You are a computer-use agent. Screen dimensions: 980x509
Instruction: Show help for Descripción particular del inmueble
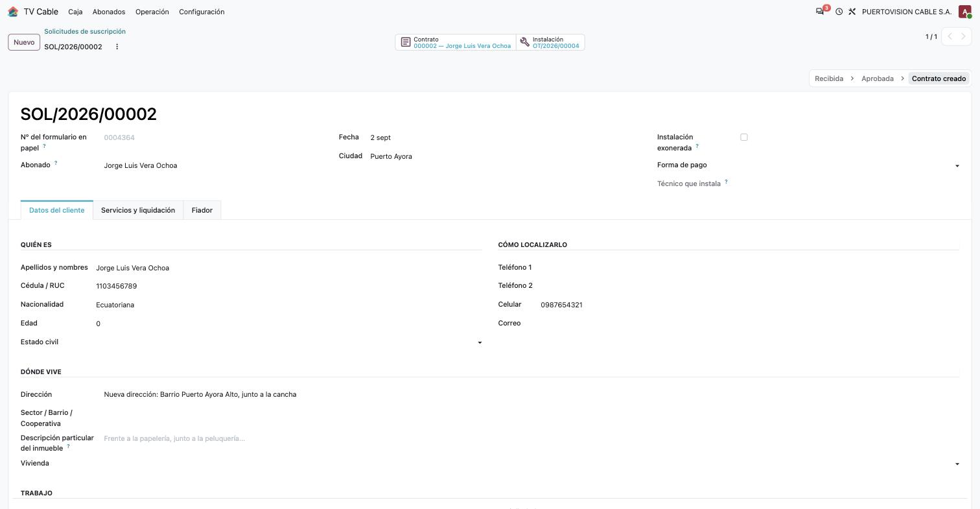pyautogui.click(x=68, y=446)
